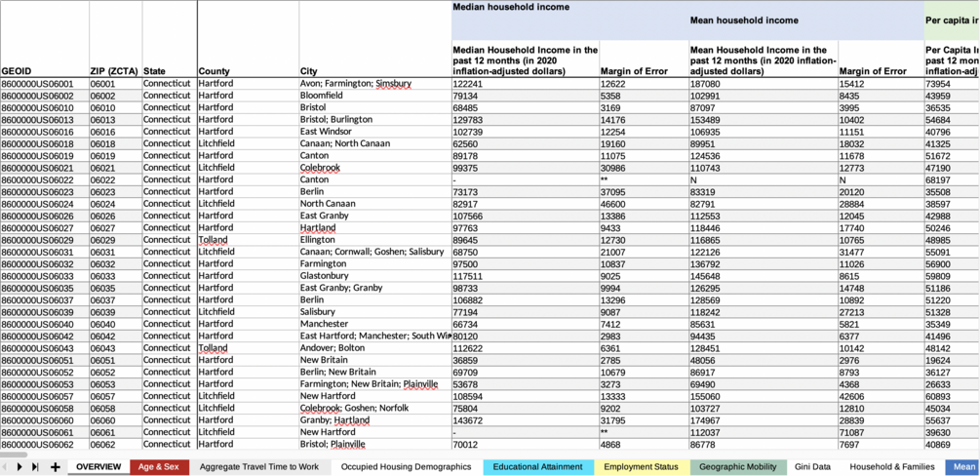
Task: Click Tolland county cell in Ellington row
Action: 248,240
